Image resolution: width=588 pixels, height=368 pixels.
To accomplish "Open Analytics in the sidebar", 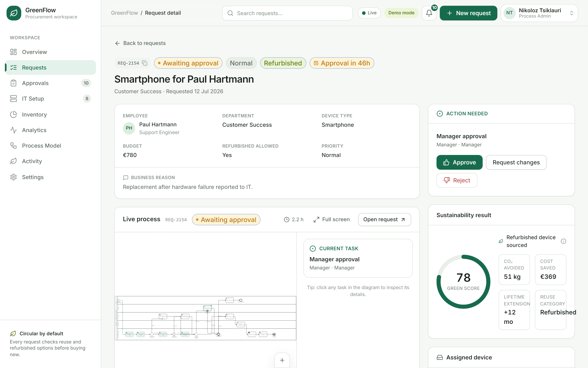I will 50,130.
